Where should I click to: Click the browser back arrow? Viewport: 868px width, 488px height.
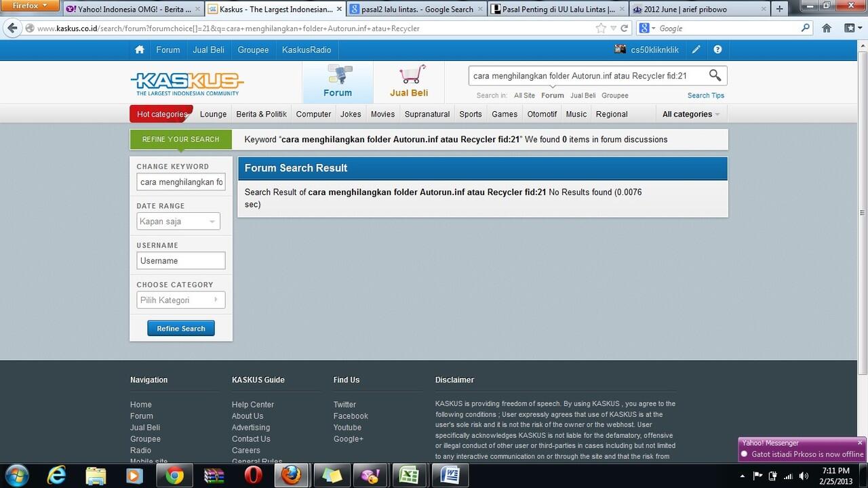click(x=12, y=28)
